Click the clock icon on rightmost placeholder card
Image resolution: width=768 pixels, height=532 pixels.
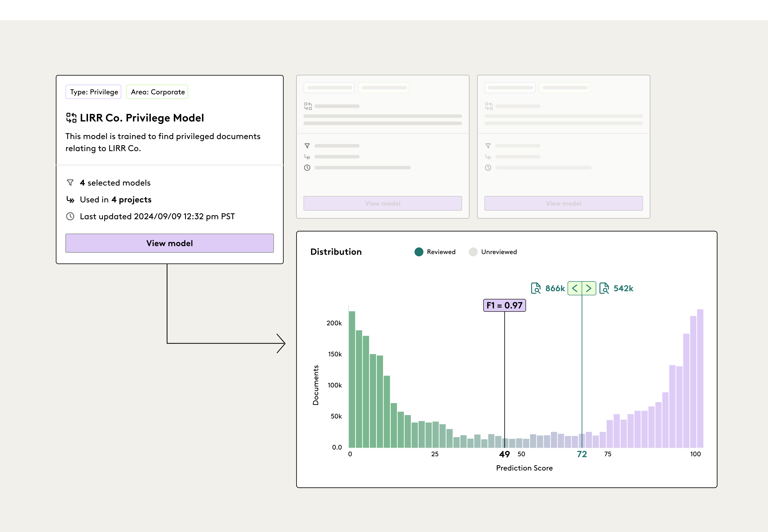click(488, 168)
